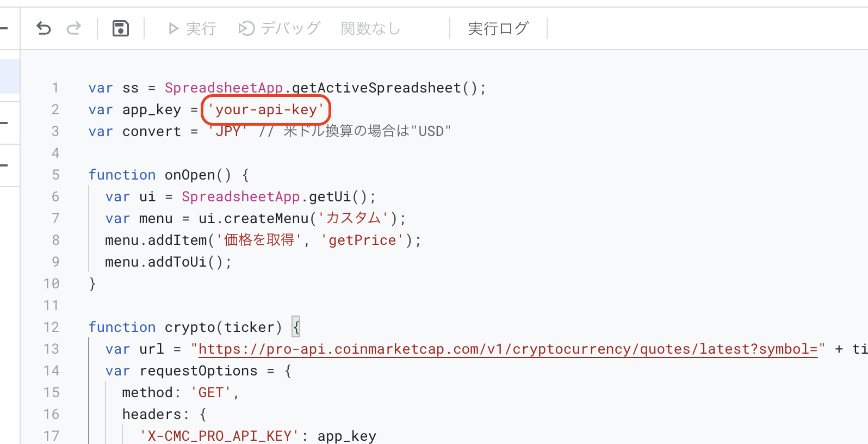Click the redo arrow icon
This screenshot has height=444, width=868.
(74, 28)
